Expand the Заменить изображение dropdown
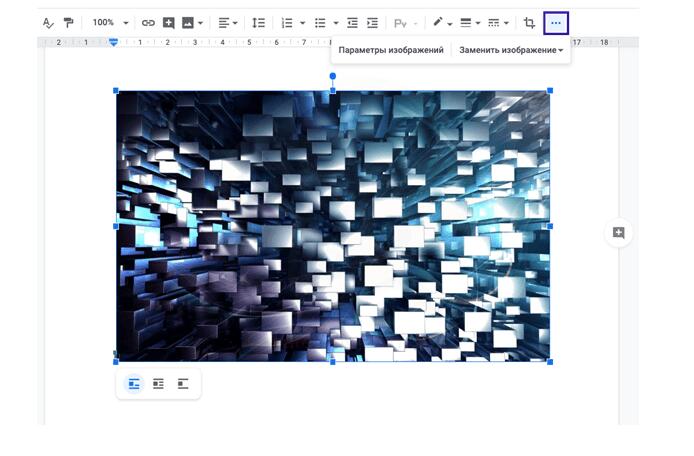 (x=511, y=50)
